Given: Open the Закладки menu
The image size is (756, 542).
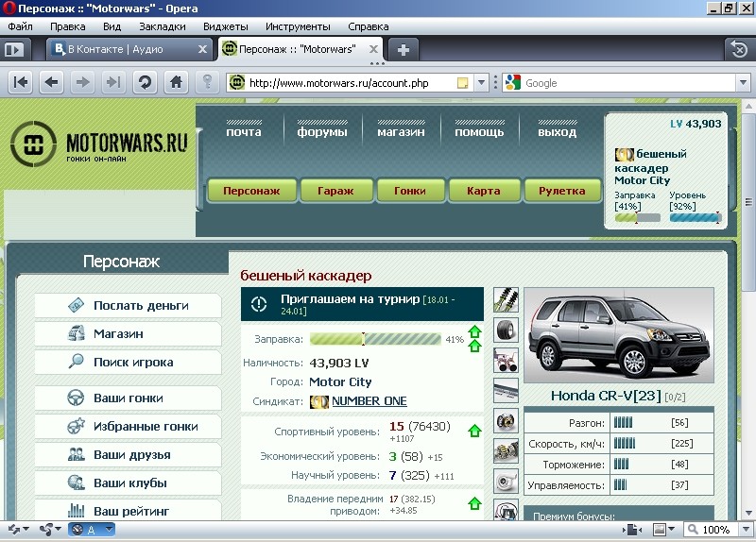Looking at the screenshot, I should (x=163, y=26).
